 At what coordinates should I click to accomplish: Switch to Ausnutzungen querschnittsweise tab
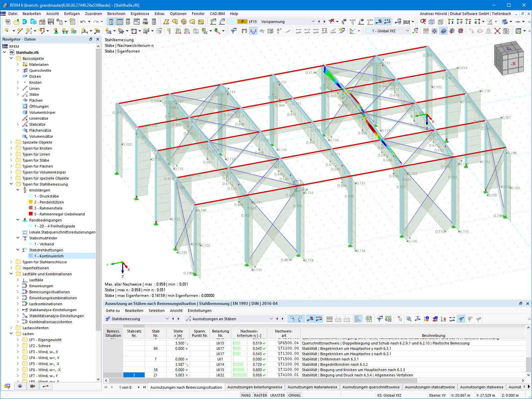pyautogui.click(x=371, y=387)
